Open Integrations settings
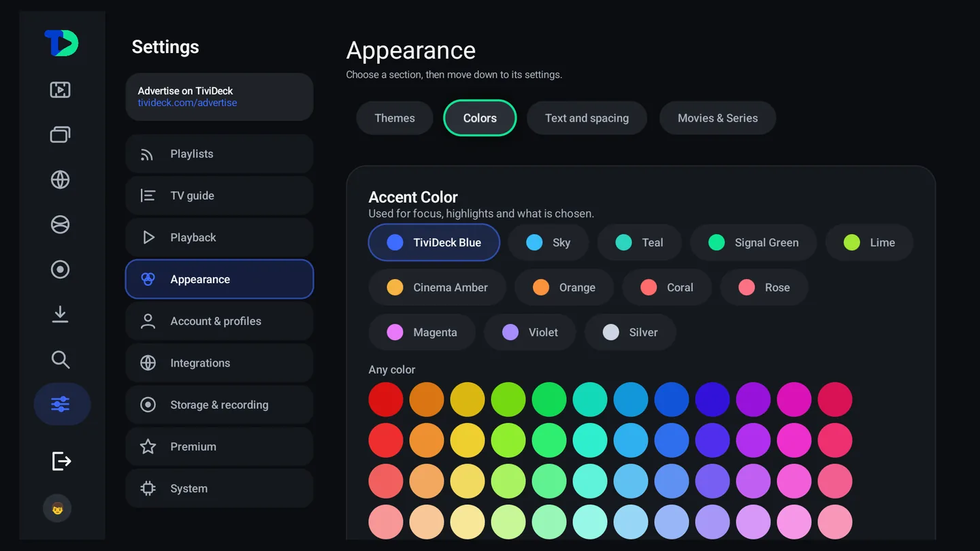980x551 pixels. tap(219, 363)
